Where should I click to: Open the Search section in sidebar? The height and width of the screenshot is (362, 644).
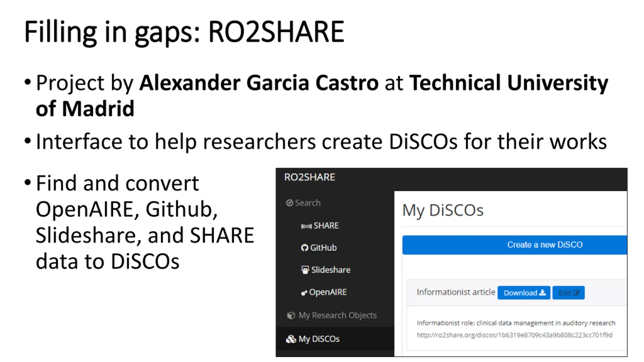tap(303, 203)
